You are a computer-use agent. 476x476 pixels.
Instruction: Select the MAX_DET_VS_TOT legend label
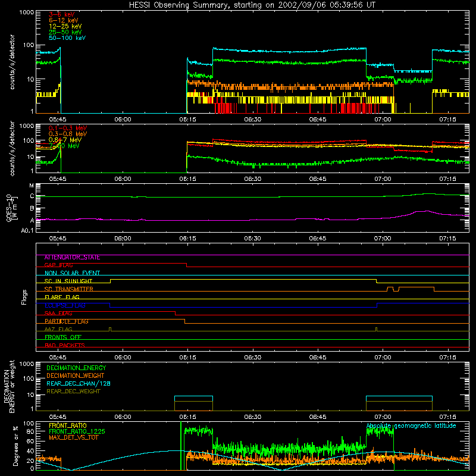click(x=74, y=437)
